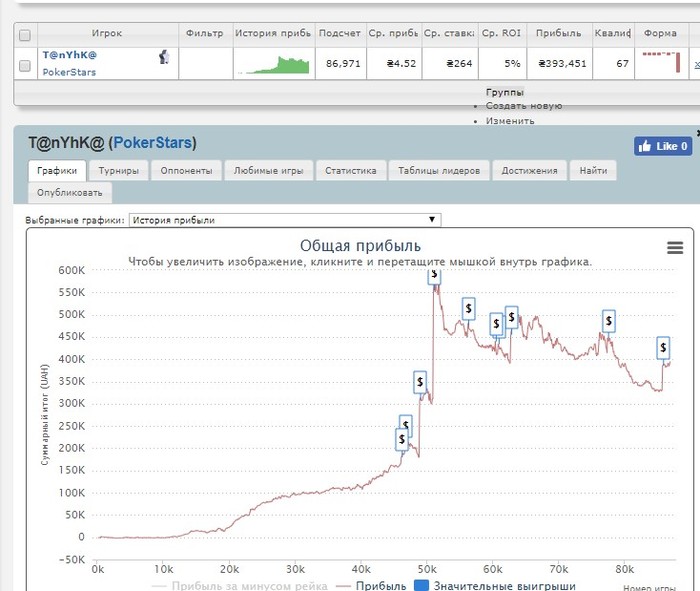
Task: Click the Группы heading
Action: [x=505, y=92]
